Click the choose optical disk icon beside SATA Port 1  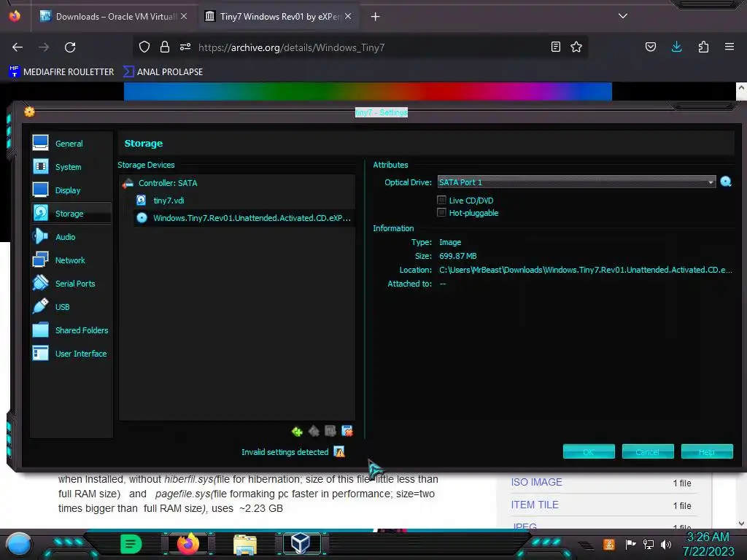click(726, 182)
